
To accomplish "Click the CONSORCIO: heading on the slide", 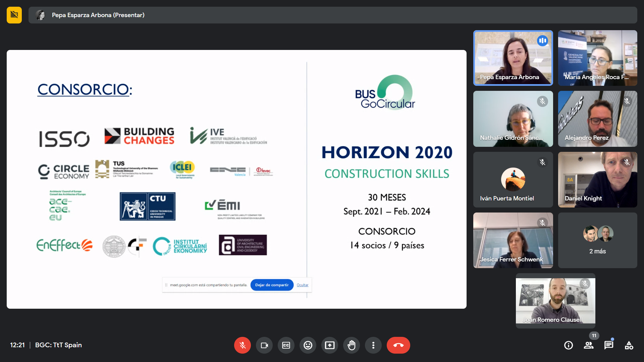I will pyautogui.click(x=85, y=89).
